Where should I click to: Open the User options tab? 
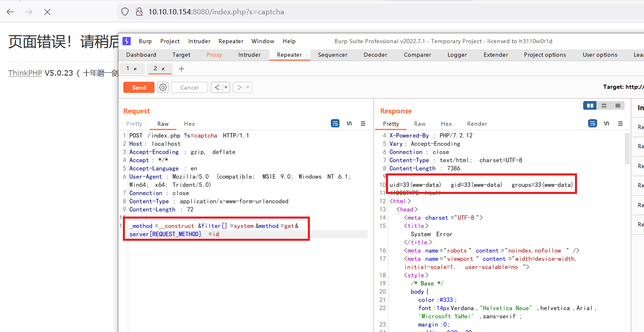600,55
